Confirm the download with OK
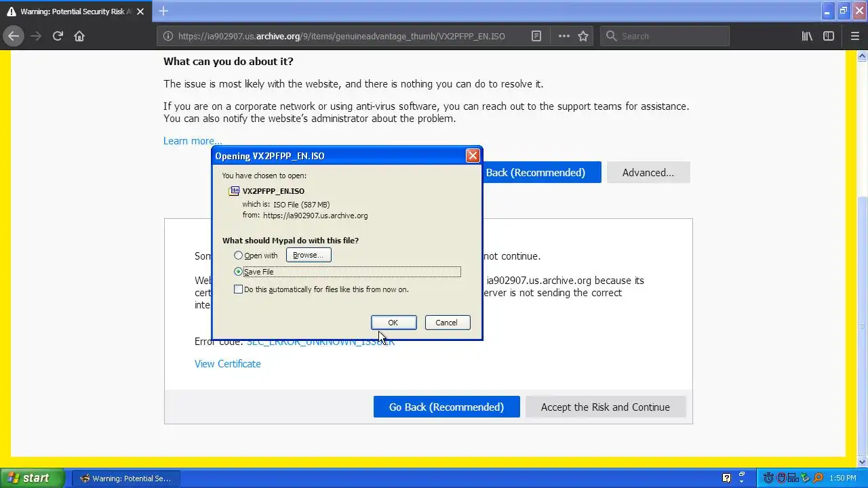This screenshot has width=868, height=488. pyautogui.click(x=393, y=323)
